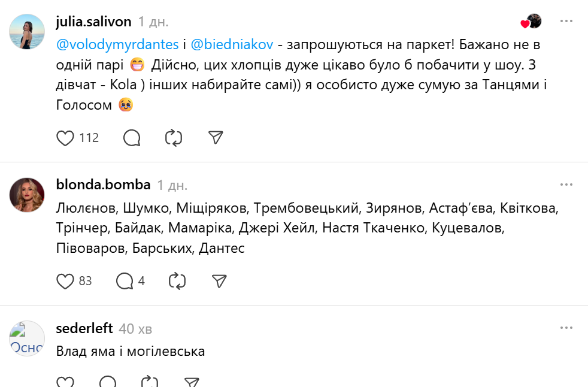Open more options for julia.salivon's post
This screenshot has width=588, height=387.
566,22
